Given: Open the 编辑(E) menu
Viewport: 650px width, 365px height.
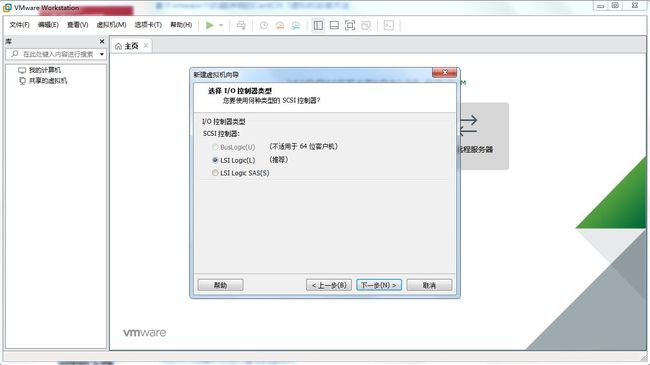Looking at the screenshot, I should 48,25.
